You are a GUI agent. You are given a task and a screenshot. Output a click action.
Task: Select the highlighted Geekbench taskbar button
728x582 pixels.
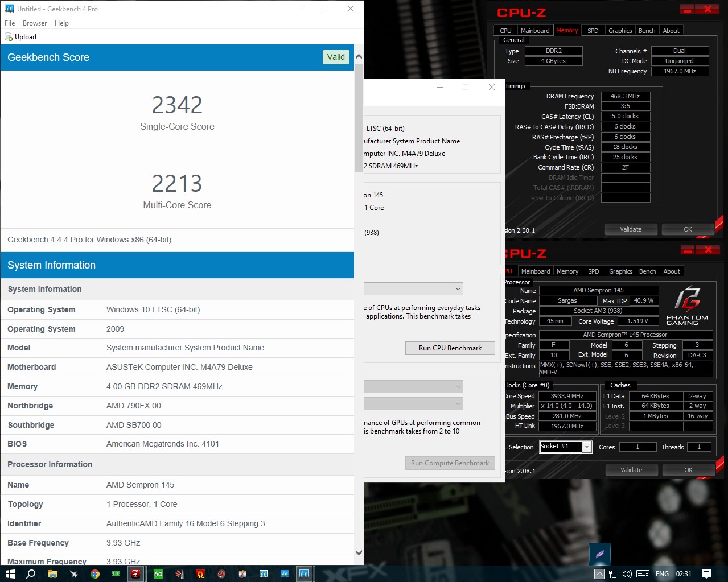[304, 573]
